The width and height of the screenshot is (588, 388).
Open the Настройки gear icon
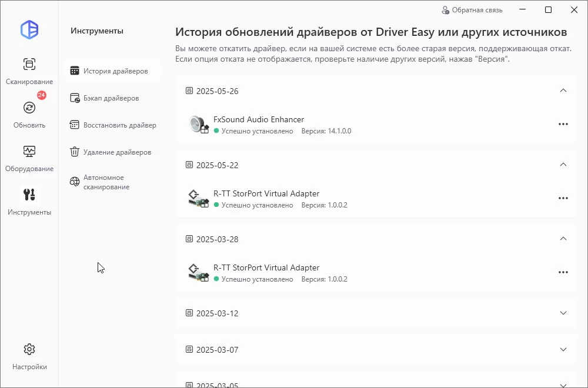pos(29,349)
